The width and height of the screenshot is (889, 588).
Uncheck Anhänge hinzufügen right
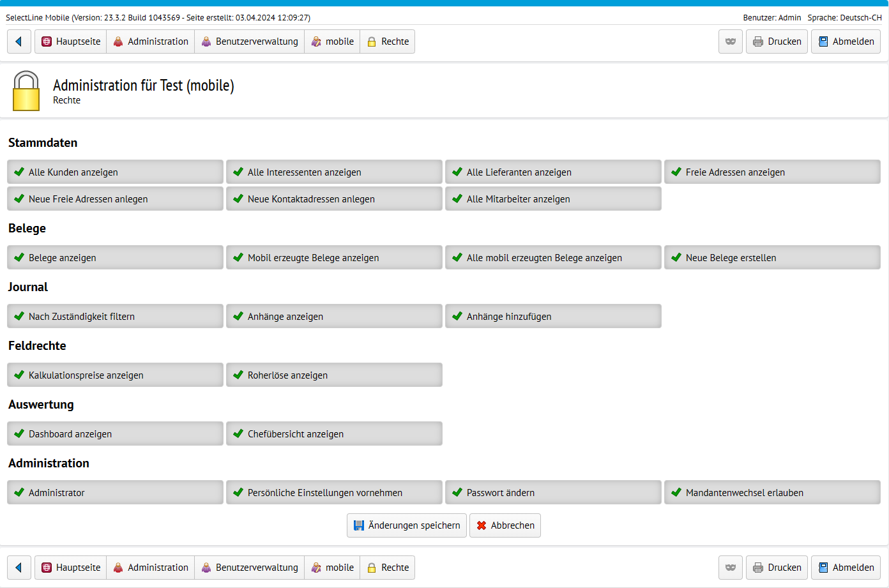coord(553,317)
